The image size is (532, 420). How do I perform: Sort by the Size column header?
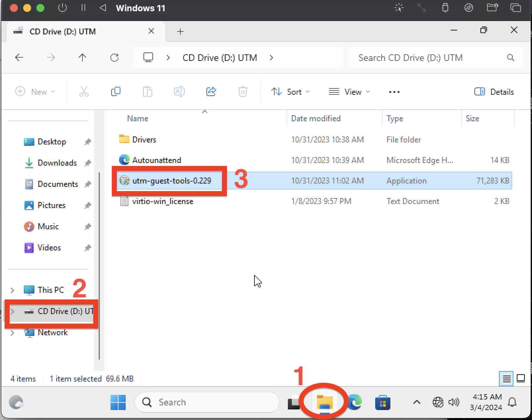472,119
